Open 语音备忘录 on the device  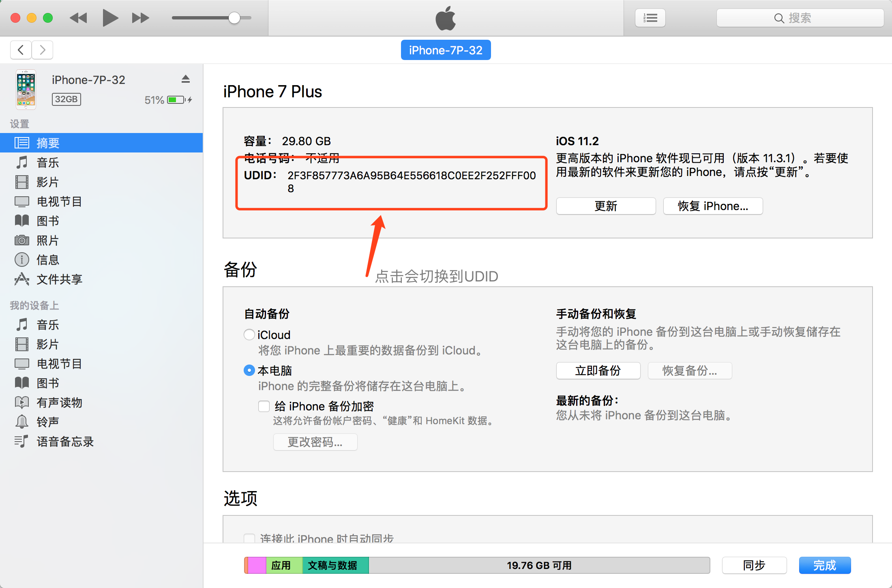pos(101,442)
